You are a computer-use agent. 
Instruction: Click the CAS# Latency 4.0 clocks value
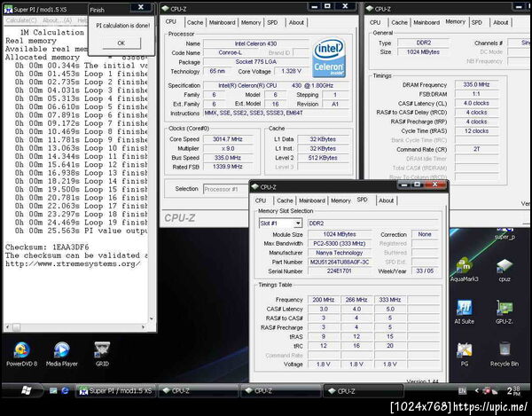coord(476,103)
